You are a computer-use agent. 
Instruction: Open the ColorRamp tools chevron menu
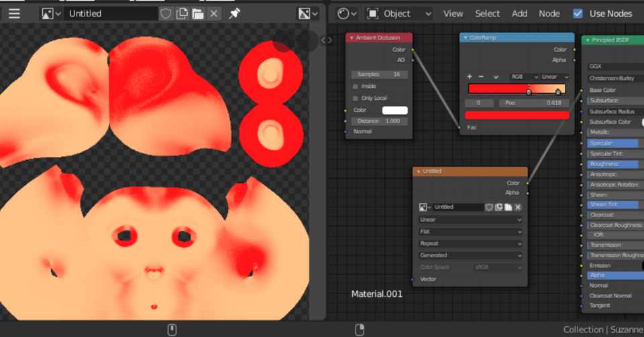click(x=496, y=77)
